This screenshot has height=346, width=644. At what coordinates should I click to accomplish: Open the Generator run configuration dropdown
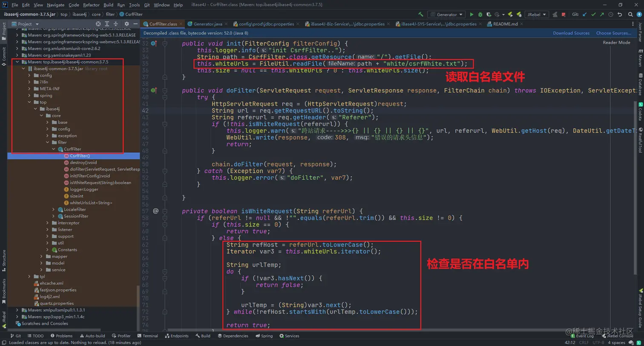pyautogui.click(x=446, y=14)
